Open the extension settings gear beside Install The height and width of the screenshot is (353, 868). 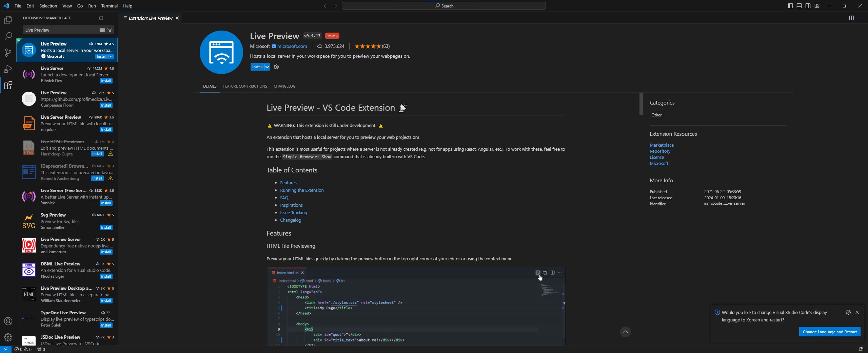click(276, 67)
